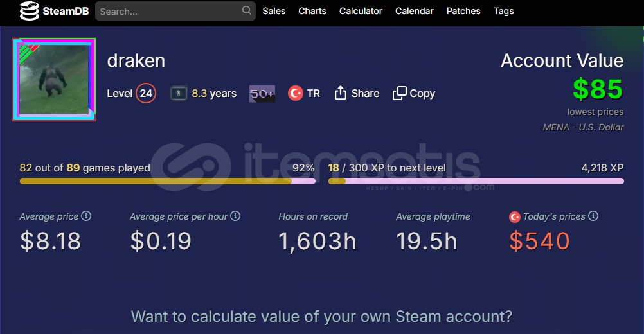Navigate to Patches
The width and height of the screenshot is (644, 334).
[x=463, y=11]
